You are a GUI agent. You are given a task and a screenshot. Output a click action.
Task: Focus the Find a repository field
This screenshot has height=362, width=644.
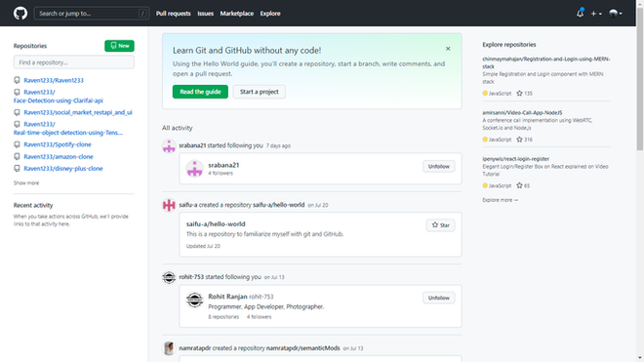pyautogui.click(x=74, y=62)
